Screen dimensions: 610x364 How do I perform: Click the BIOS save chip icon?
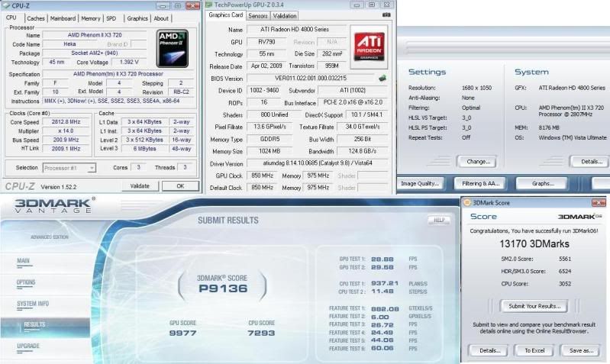pos(382,78)
